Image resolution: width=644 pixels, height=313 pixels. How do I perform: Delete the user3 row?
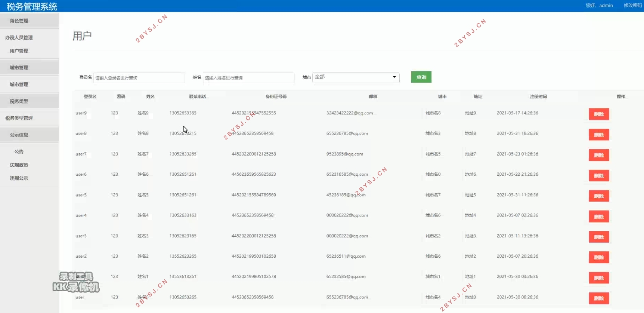(x=599, y=237)
